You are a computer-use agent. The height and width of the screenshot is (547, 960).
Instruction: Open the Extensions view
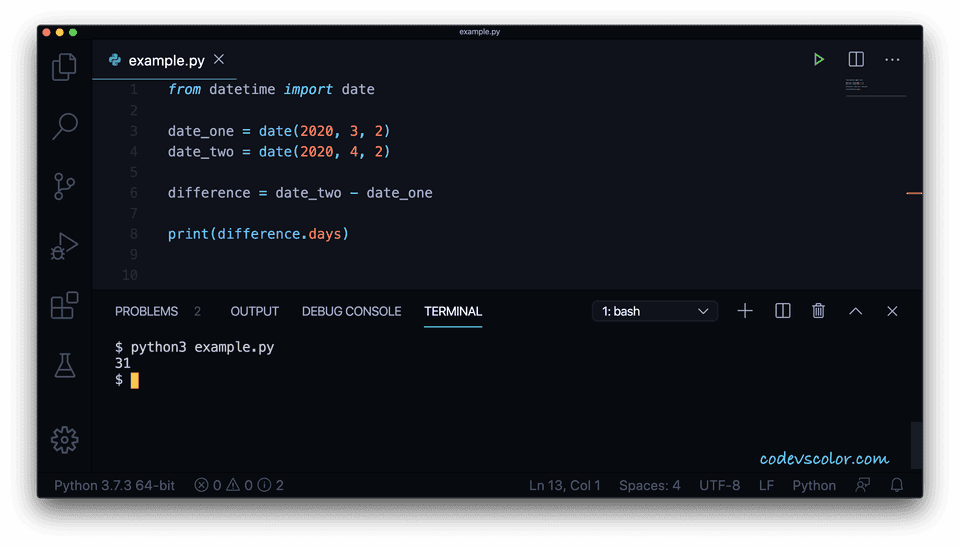pos(64,306)
